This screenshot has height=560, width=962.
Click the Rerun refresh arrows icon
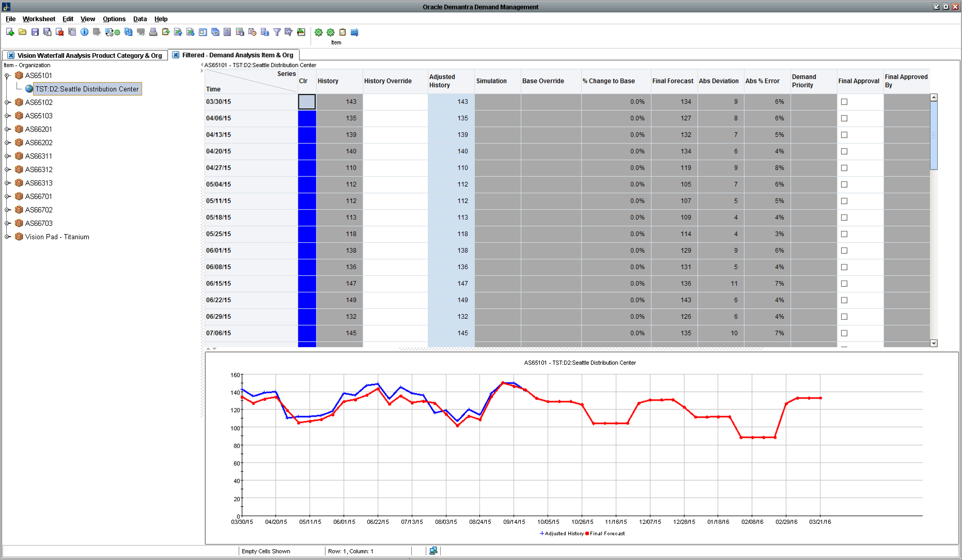129,32
